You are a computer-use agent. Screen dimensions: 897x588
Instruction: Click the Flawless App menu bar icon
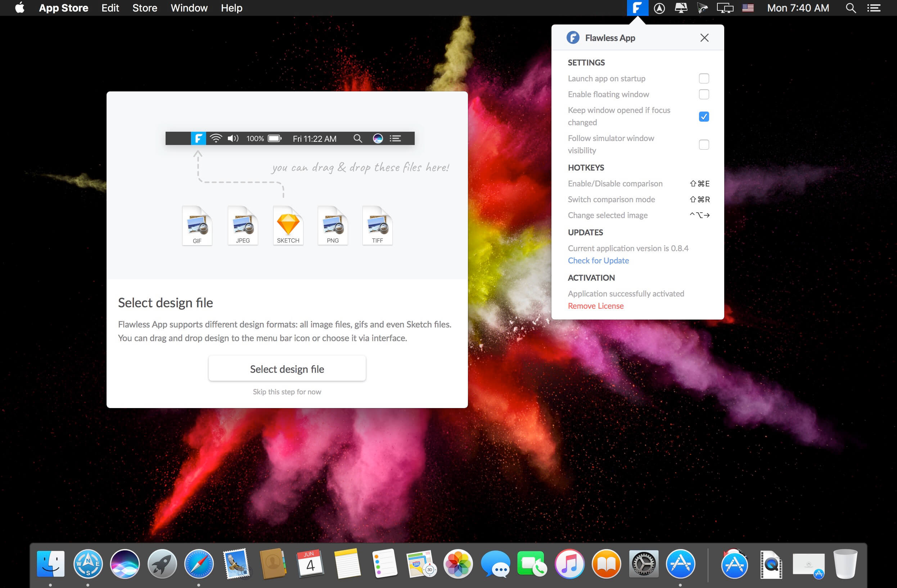637,8
